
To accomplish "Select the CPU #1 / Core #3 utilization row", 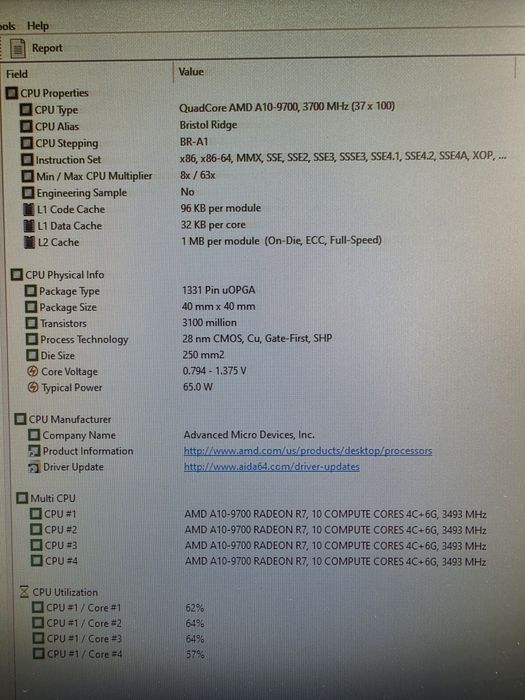I will pyautogui.click(x=119, y=639).
